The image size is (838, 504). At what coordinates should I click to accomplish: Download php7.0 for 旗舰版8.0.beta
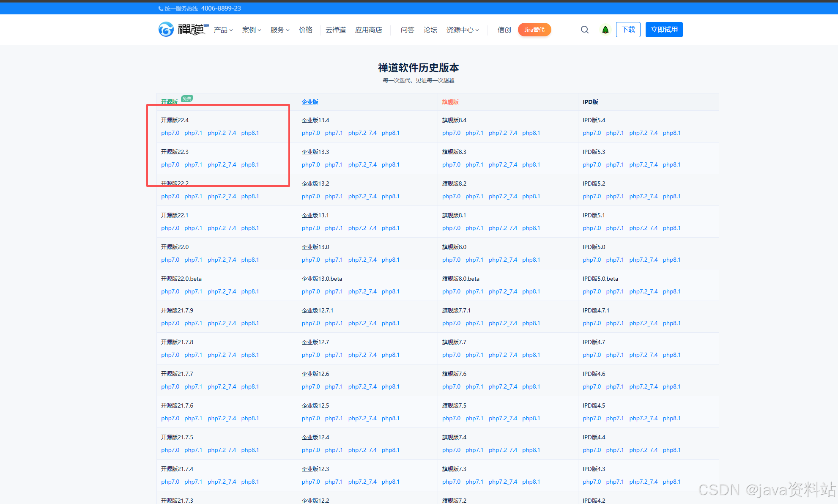pos(451,291)
